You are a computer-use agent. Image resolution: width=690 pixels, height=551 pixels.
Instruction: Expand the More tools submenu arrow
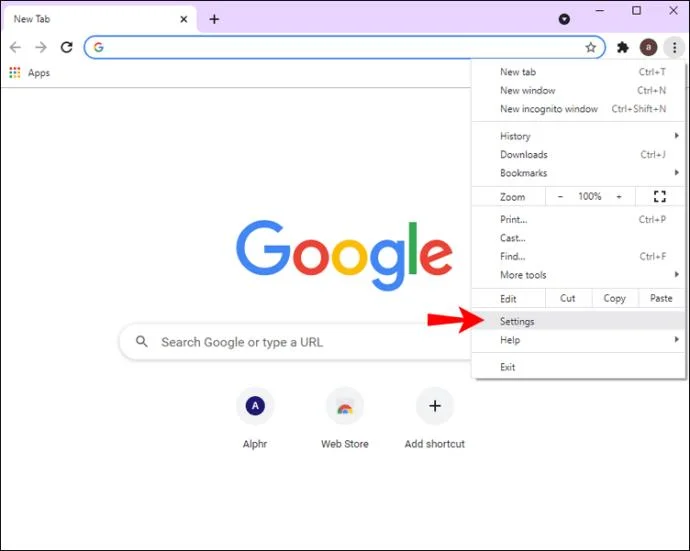(677, 275)
